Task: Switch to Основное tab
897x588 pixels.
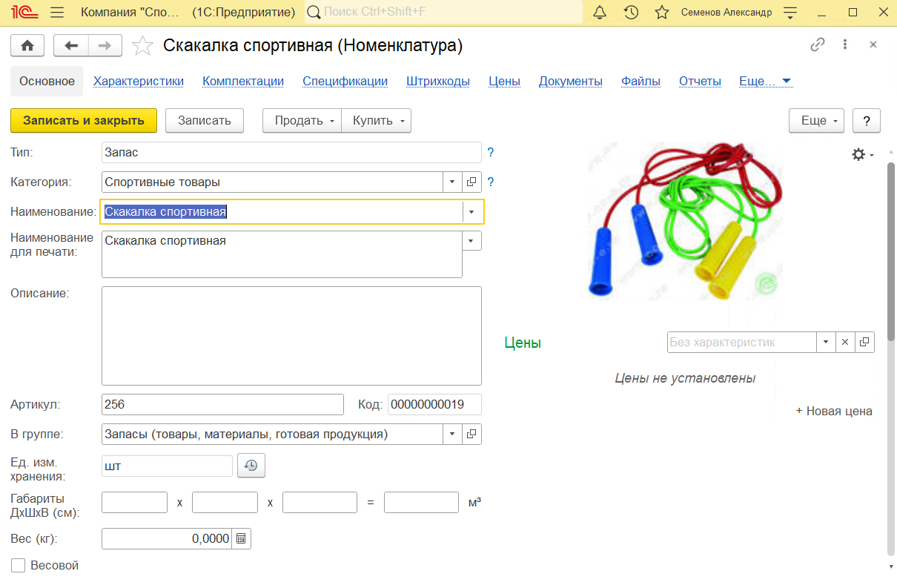Action: click(x=47, y=82)
